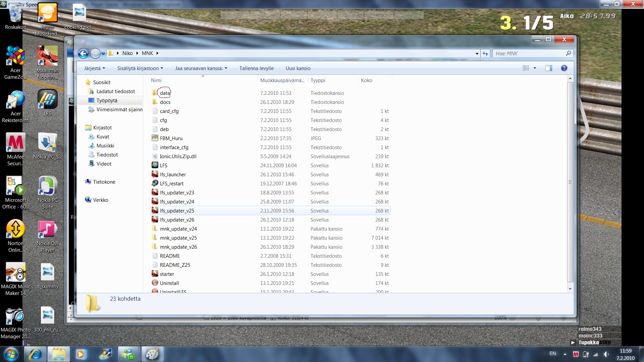Open the Paint icon on taskbar
Image resolution: width=644 pixels, height=362 pixels.
(x=152, y=354)
